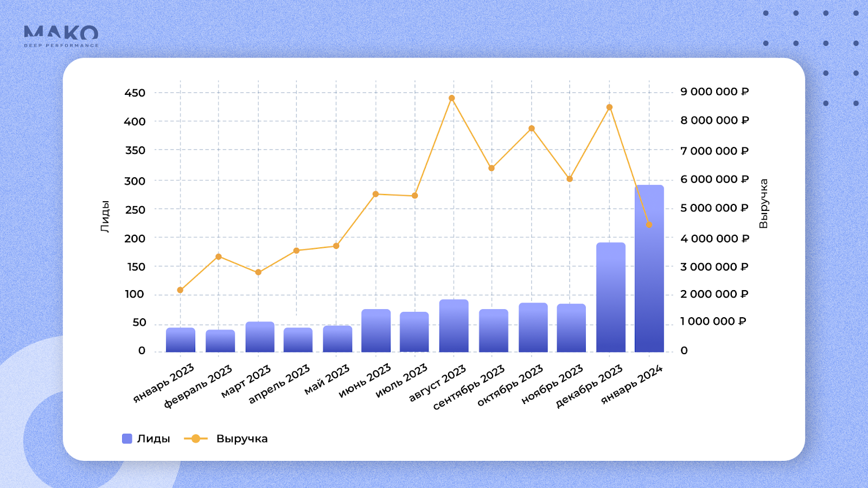Click the октябрь 2023 leads bar

(533, 328)
